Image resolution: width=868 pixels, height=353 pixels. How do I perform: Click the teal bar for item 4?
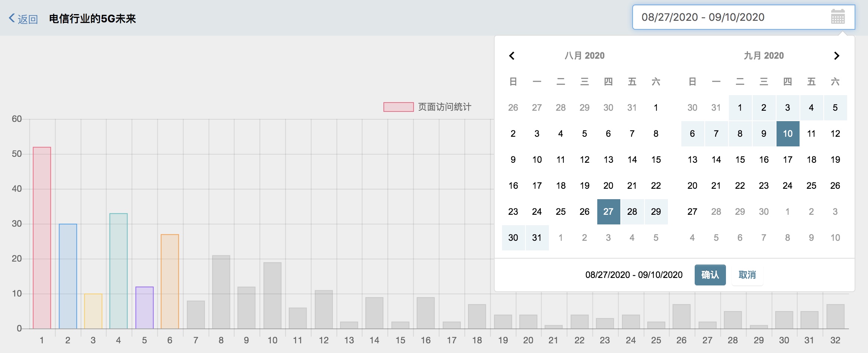pyautogui.click(x=119, y=271)
